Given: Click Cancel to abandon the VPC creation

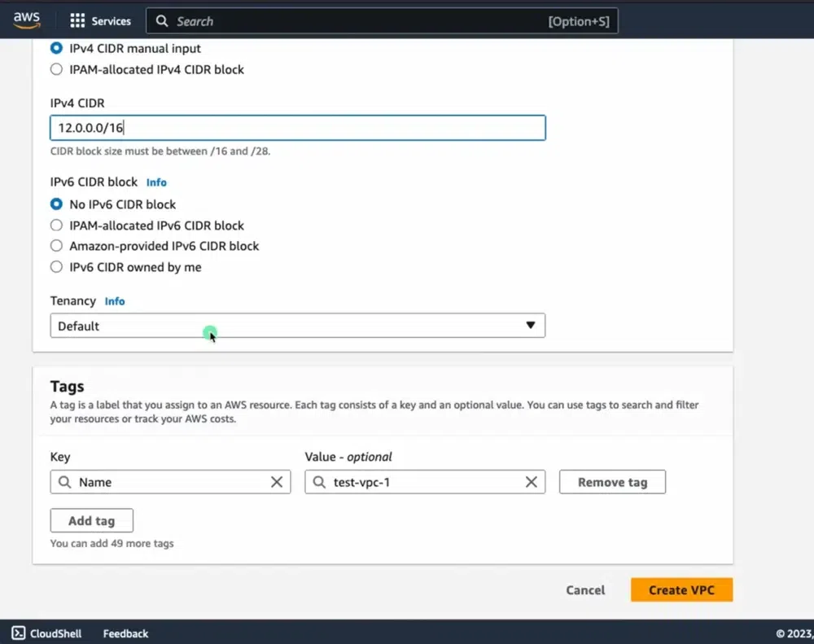Looking at the screenshot, I should (584, 589).
